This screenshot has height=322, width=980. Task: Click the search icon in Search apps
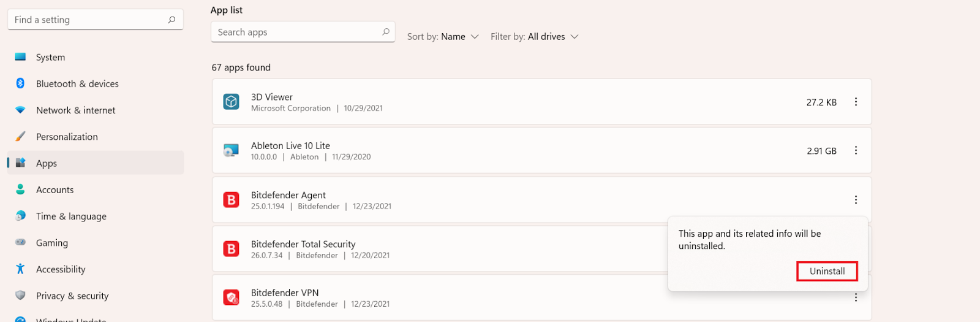point(386,32)
